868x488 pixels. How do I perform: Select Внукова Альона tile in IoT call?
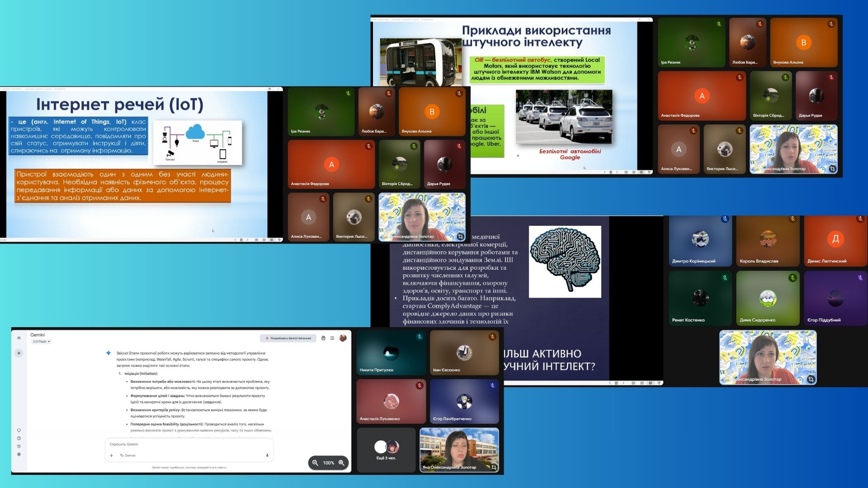(432, 112)
